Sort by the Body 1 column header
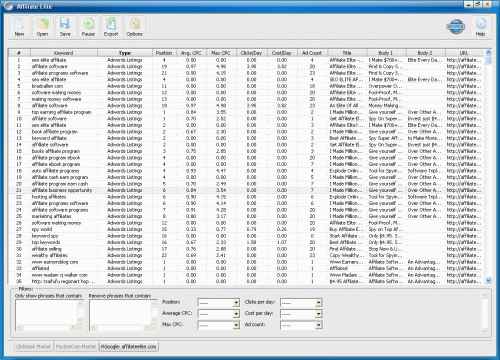Viewport: 500px width, 360px height. pyautogui.click(x=386, y=53)
